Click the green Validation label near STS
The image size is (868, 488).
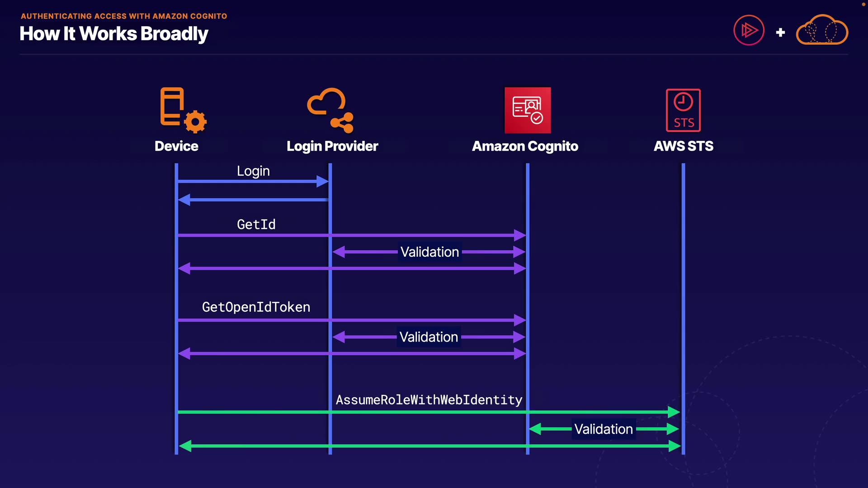pos(603,429)
